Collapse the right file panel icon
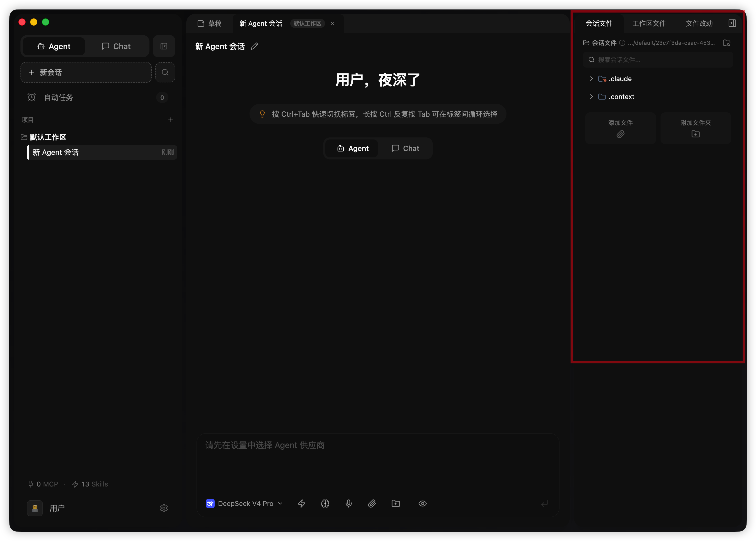This screenshot has width=756, height=541. click(x=732, y=23)
